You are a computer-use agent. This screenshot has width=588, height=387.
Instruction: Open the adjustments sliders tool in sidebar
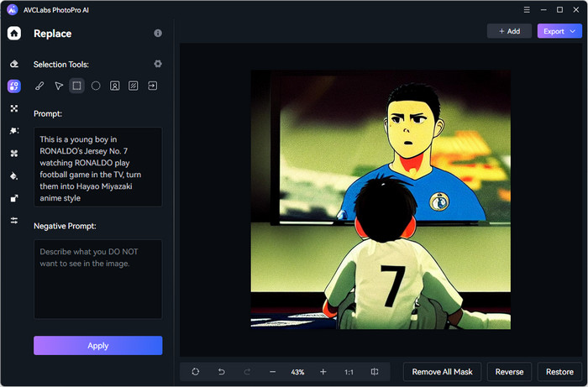(13, 220)
